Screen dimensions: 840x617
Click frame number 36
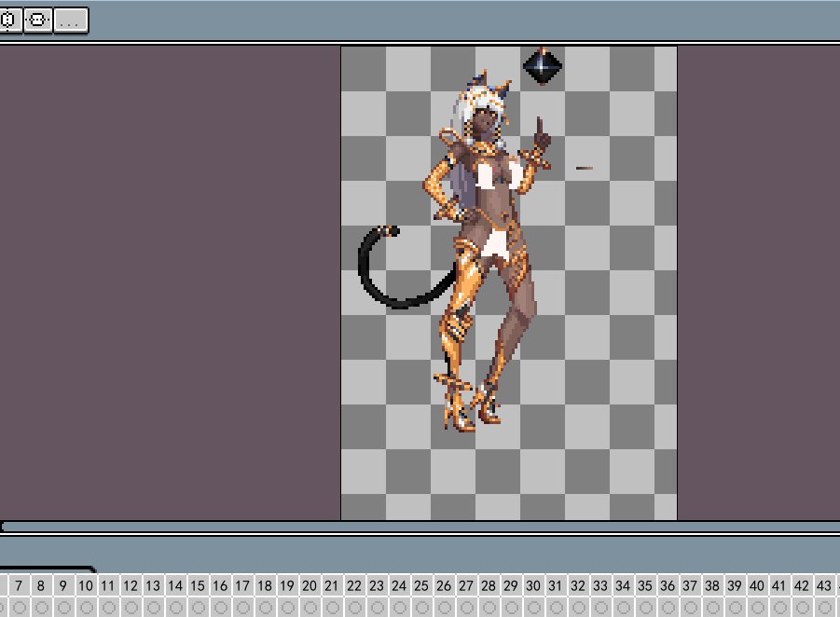667,585
